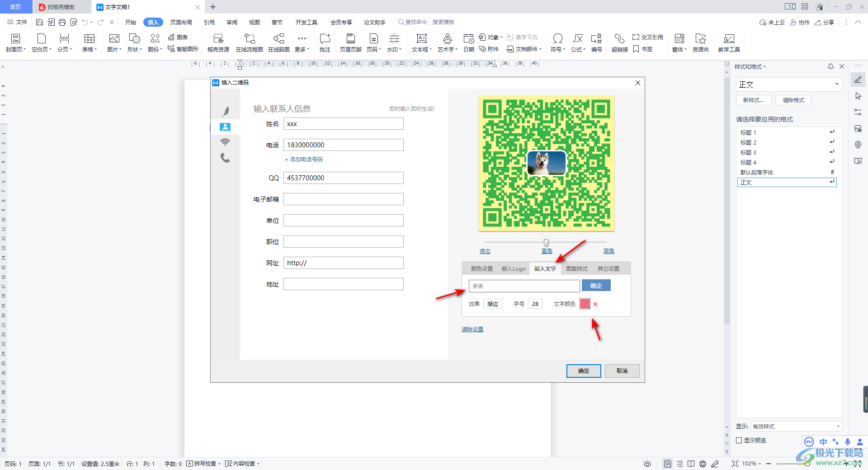Click the 圆角 slider label
868x470 pixels.
click(x=609, y=251)
